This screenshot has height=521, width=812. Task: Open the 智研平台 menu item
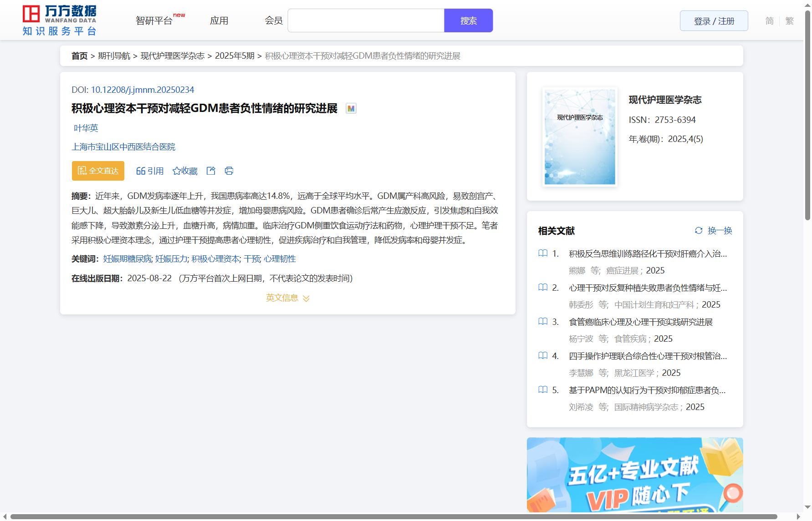154,21
